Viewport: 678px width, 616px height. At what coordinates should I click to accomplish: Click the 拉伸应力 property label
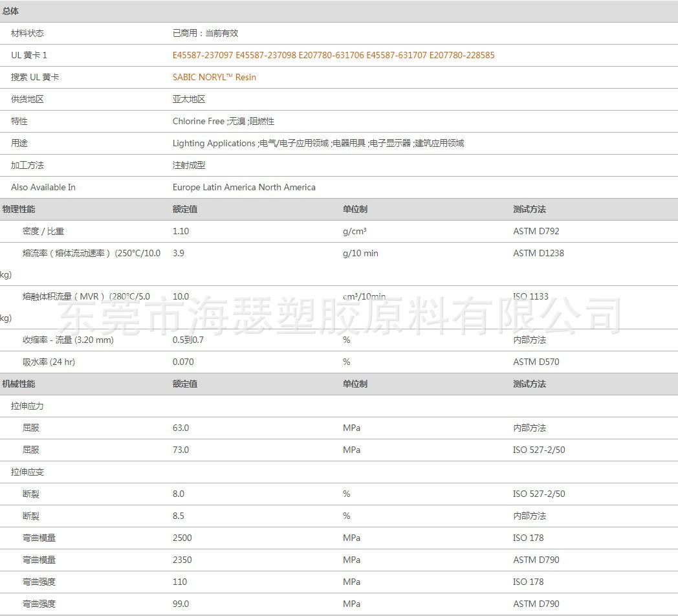28,406
